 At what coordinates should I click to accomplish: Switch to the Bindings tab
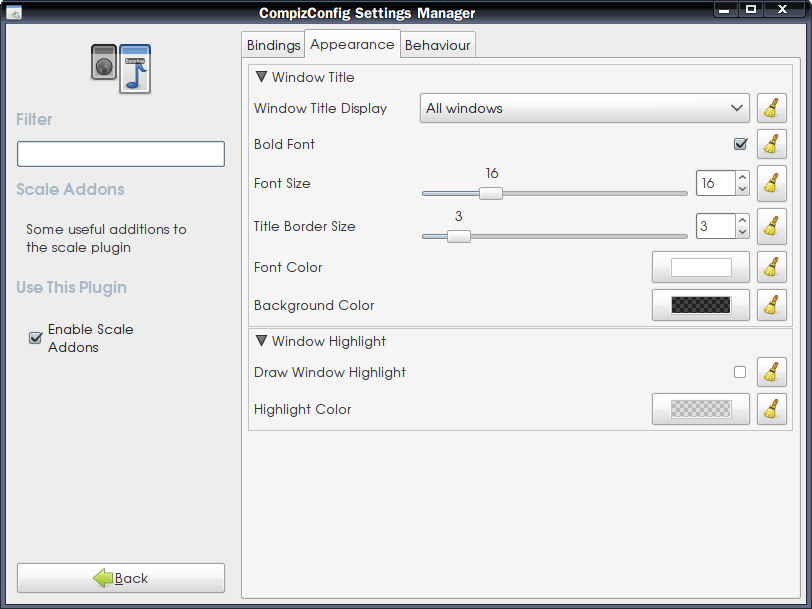click(273, 45)
